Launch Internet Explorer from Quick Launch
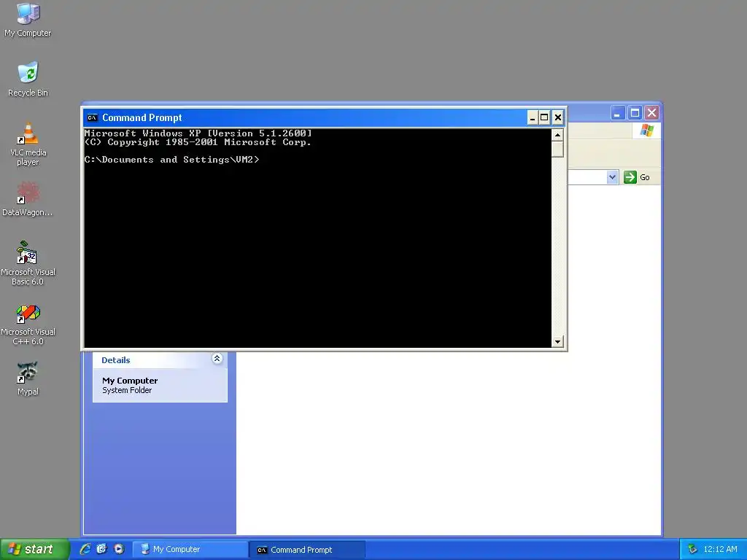 85,549
